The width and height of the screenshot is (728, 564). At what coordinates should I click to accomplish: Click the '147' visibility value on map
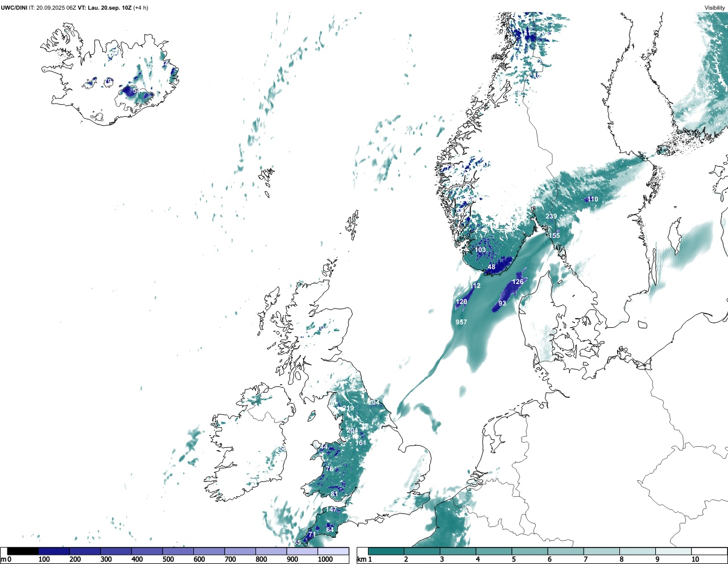(331, 509)
